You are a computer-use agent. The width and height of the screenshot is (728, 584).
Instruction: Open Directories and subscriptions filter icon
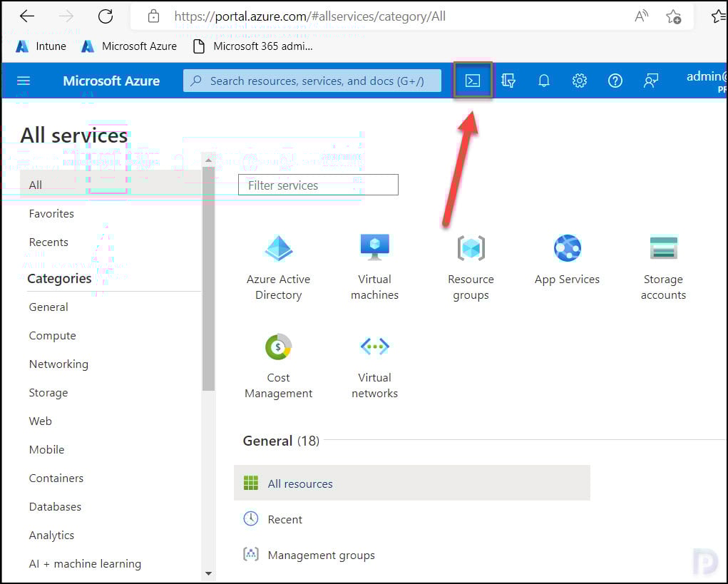[x=508, y=81]
